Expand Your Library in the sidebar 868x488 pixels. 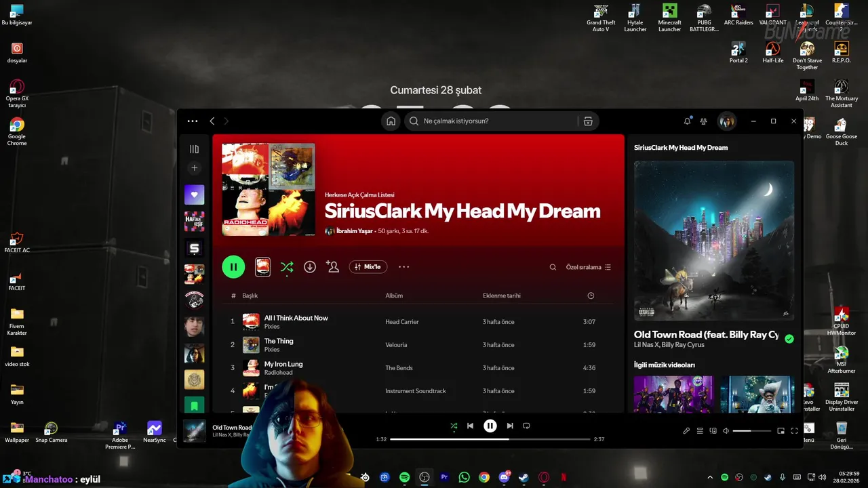(194, 149)
